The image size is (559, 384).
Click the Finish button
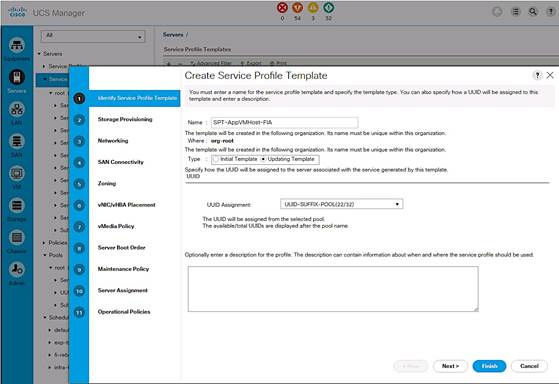[489, 366]
